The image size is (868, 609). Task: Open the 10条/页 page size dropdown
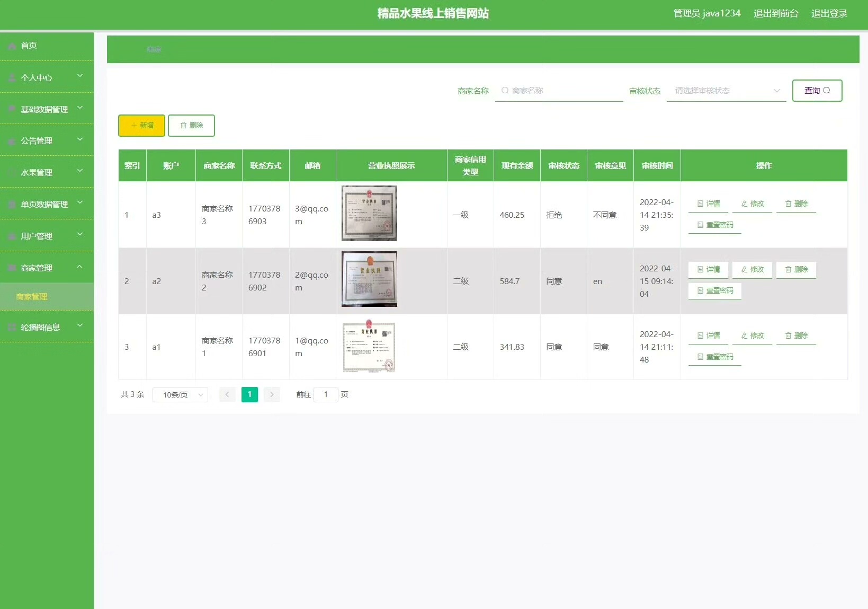tap(180, 395)
